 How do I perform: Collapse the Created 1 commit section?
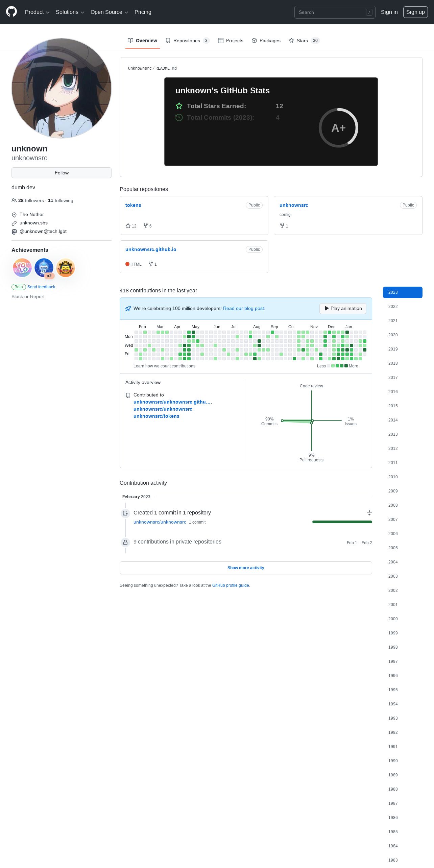point(369,513)
